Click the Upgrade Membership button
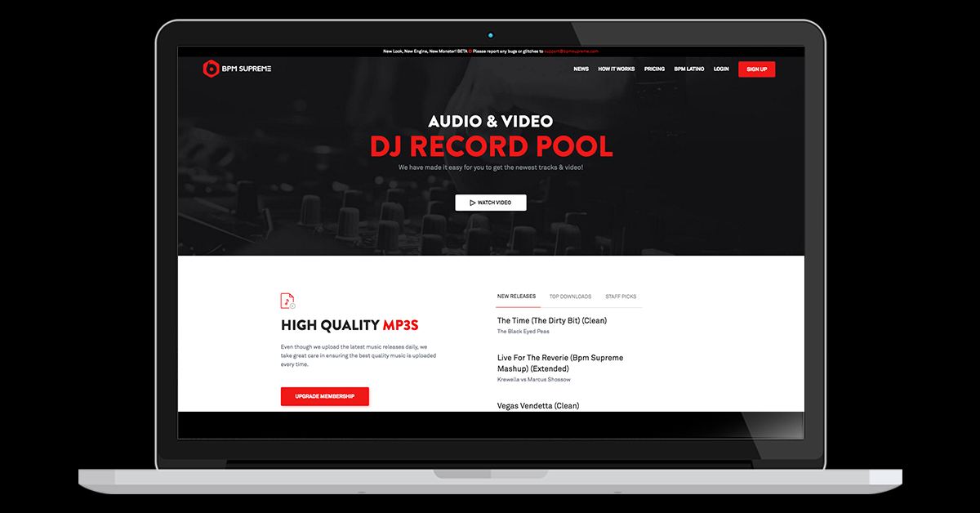The width and height of the screenshot is (980, 513). [x=325, y=396]
